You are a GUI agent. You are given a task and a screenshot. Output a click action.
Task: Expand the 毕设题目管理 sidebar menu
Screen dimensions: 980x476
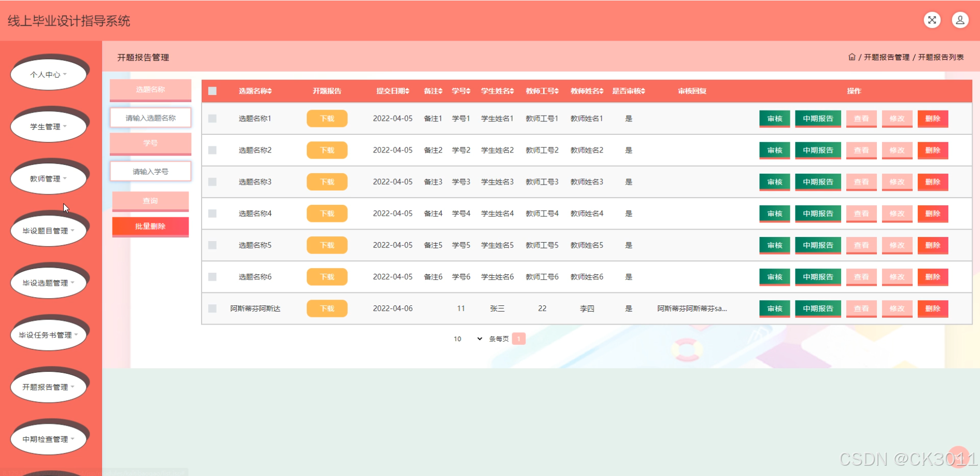[48, 231]
